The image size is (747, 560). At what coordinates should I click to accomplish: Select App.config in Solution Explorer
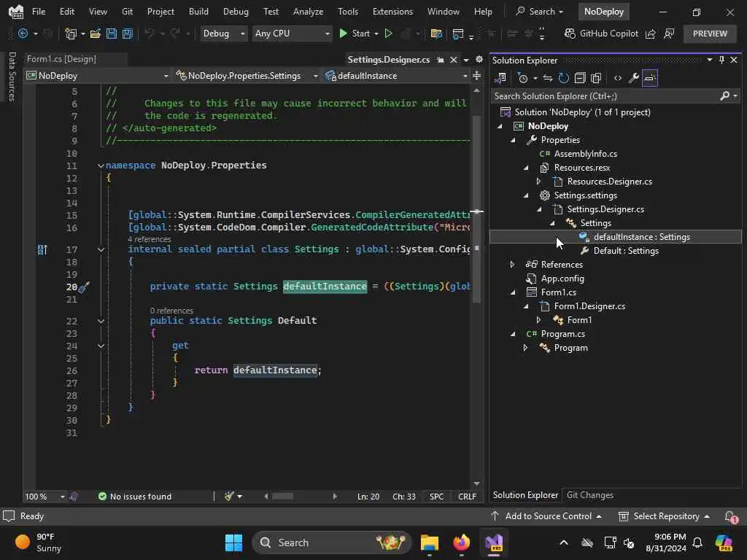point(562,279)
